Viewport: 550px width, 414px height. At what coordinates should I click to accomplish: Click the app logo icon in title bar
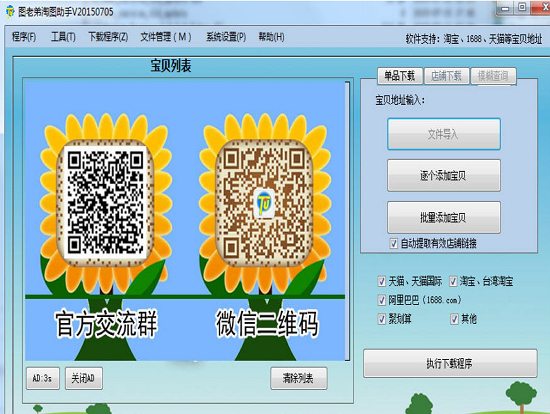tap(10, 12)
